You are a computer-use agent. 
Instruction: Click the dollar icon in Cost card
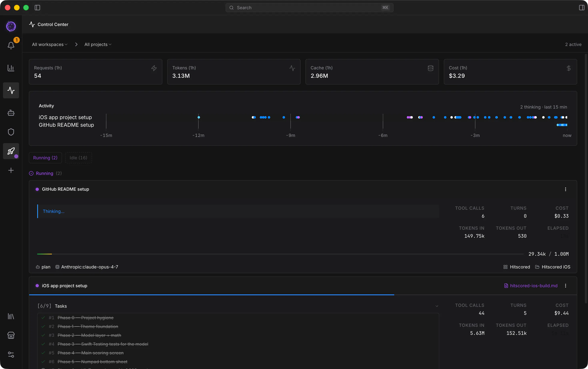(569, 68)
